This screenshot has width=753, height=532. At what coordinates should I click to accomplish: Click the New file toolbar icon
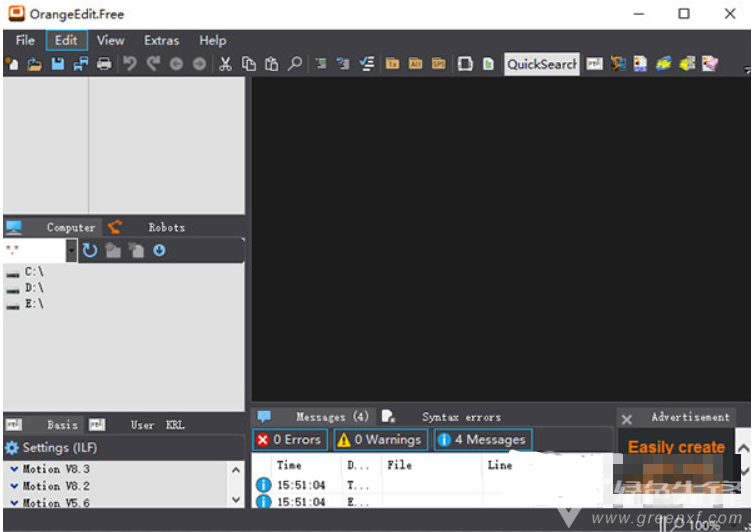pos(12,64)
